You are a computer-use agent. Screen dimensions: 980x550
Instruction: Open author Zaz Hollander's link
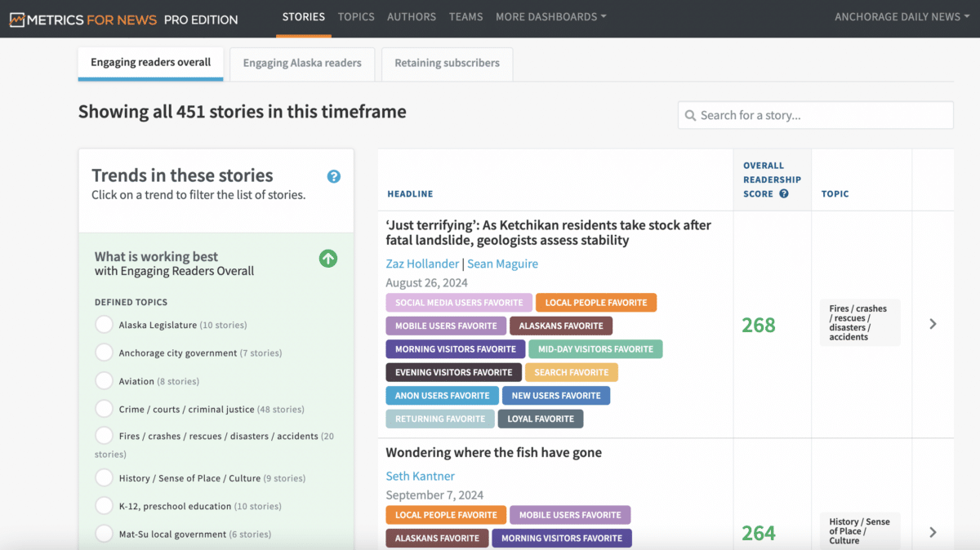(422, 264)
